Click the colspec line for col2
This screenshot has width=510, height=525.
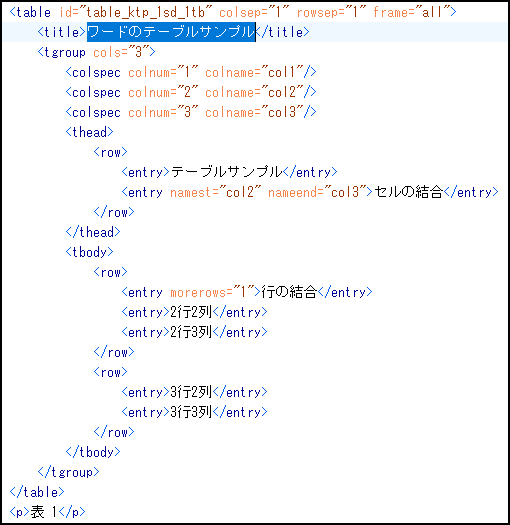(x=191, y=92)
